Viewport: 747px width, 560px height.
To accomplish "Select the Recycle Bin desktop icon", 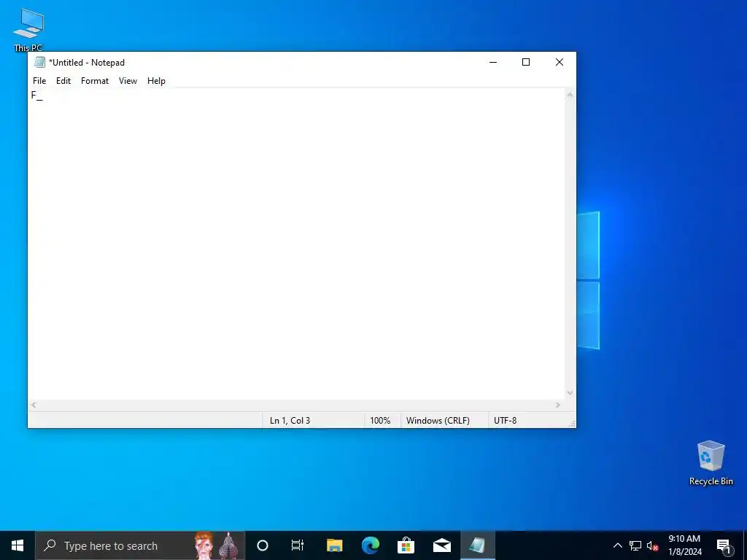I will [x=711, y=463].
